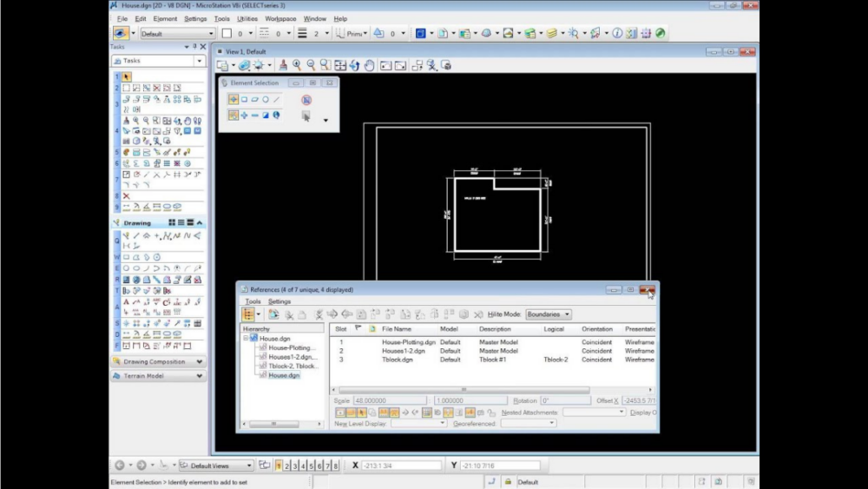868x489 pixels.
Task: Open the File menu
Action: pos(122,19)
